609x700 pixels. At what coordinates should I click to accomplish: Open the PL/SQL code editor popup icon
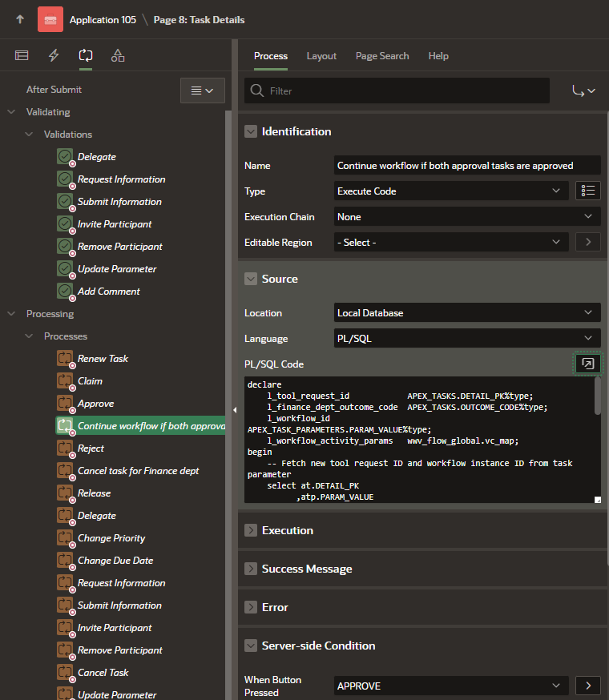(x=587, y=364)
